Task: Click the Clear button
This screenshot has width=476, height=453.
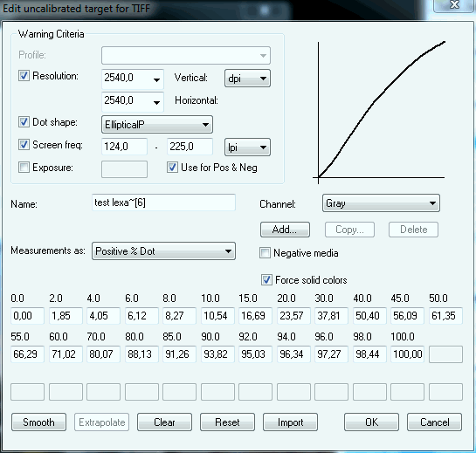Action: [x=164, y=422]
